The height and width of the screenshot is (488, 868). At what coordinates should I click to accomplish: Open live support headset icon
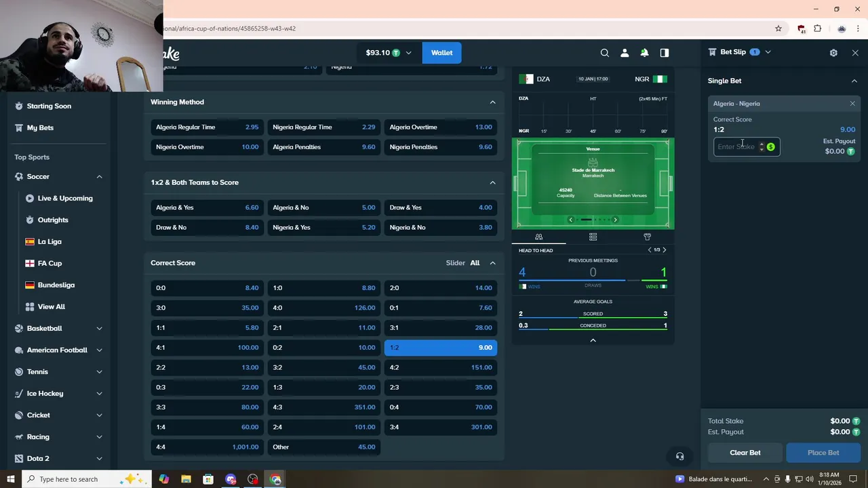(x=679, y=457)
